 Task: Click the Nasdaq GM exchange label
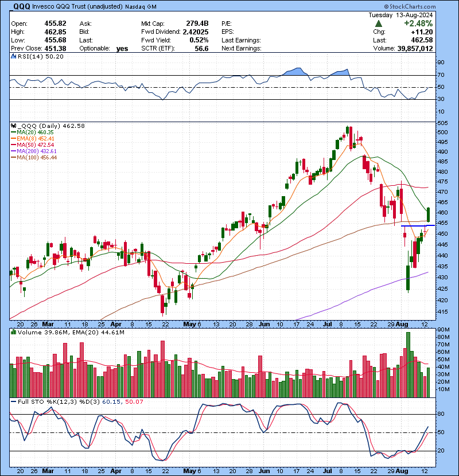[142, 7]
